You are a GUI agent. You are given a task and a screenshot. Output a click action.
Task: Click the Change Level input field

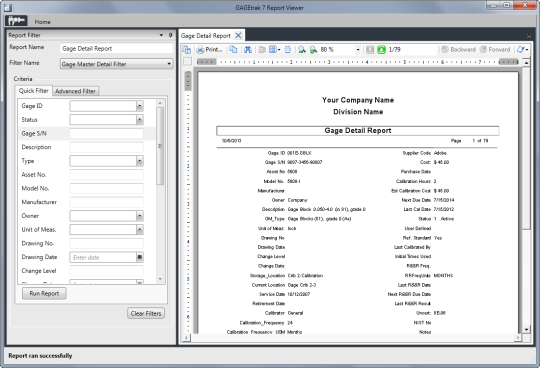(106, 271)
